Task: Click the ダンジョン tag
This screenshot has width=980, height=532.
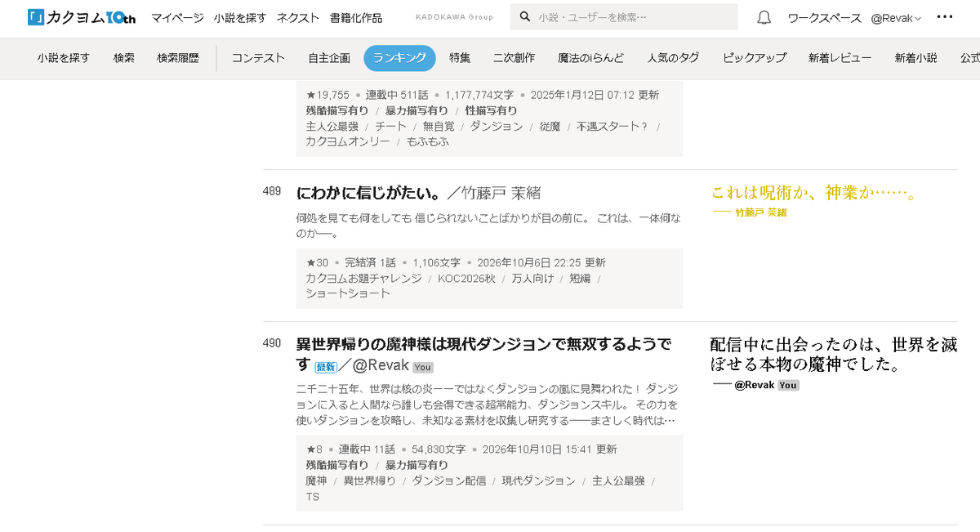Action: point(497,126)
